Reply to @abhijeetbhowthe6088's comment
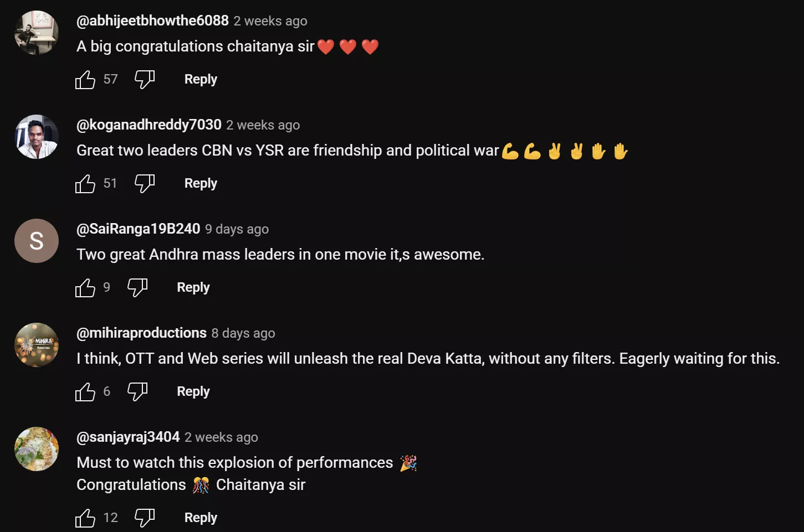The width and height of the screenshot is (804, 532). click(x=201, y=79)
